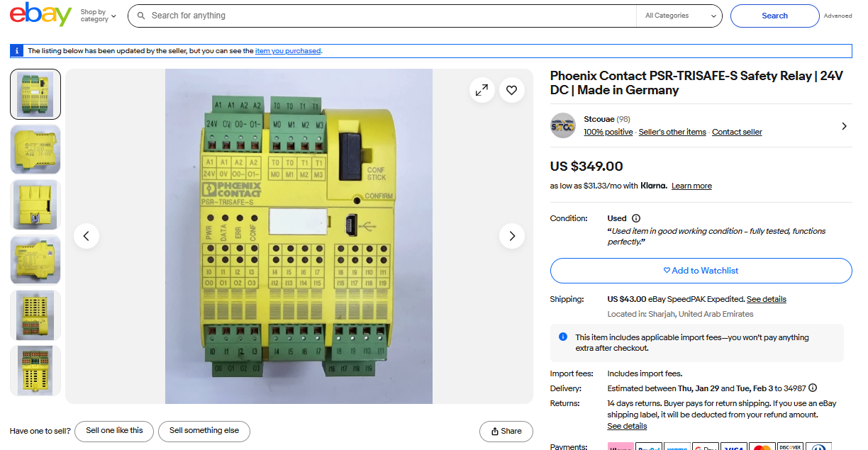Expand the image to full screen

[482, 90]
